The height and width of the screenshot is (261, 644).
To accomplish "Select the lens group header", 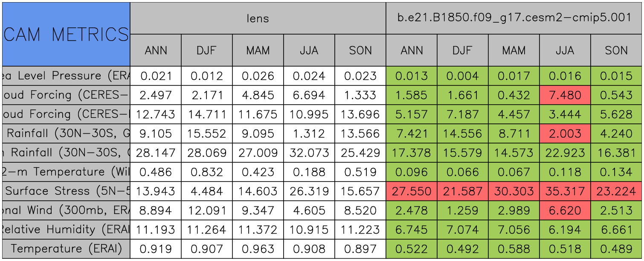I will (258, 18).
